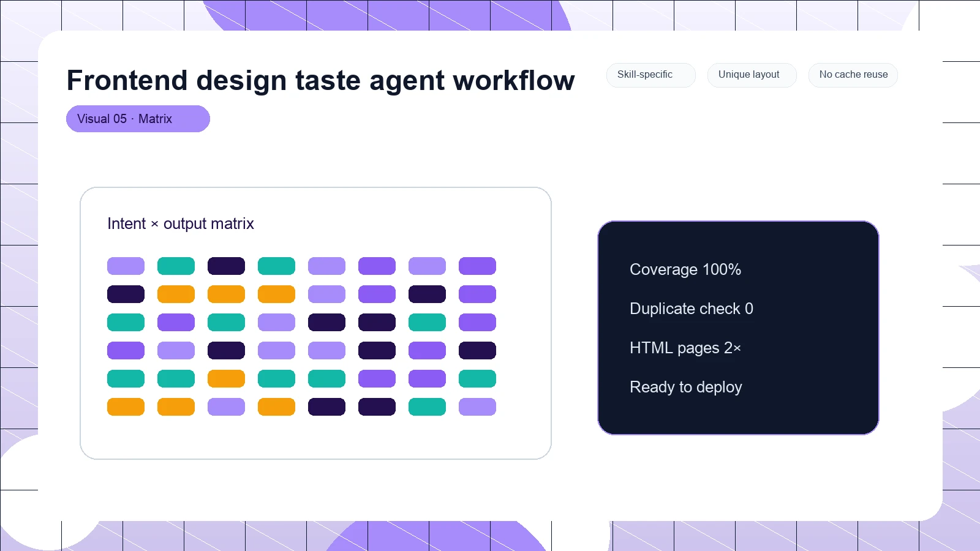The image size is (980, 551).
Task: Click the HTML pages 2× line
Action: click(x=685, y=348)
